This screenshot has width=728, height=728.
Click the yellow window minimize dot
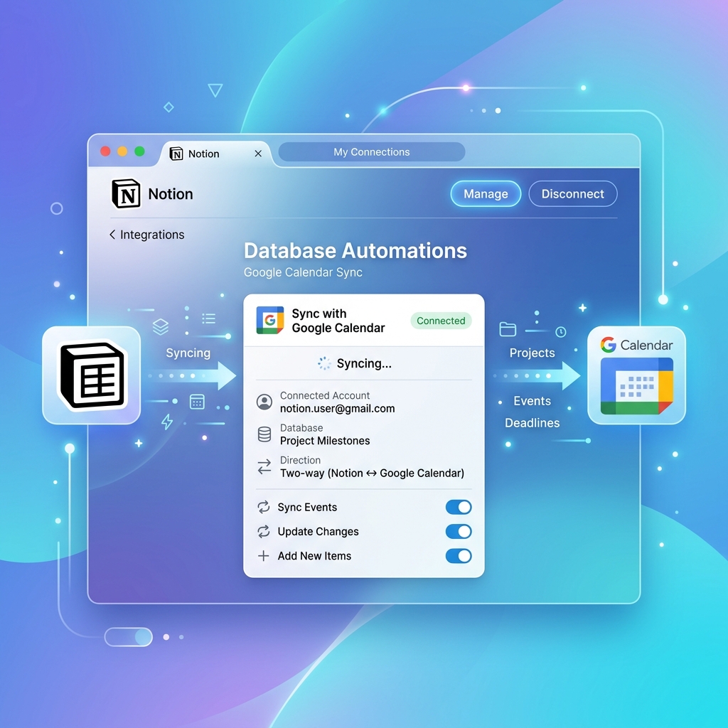[122, 151]
